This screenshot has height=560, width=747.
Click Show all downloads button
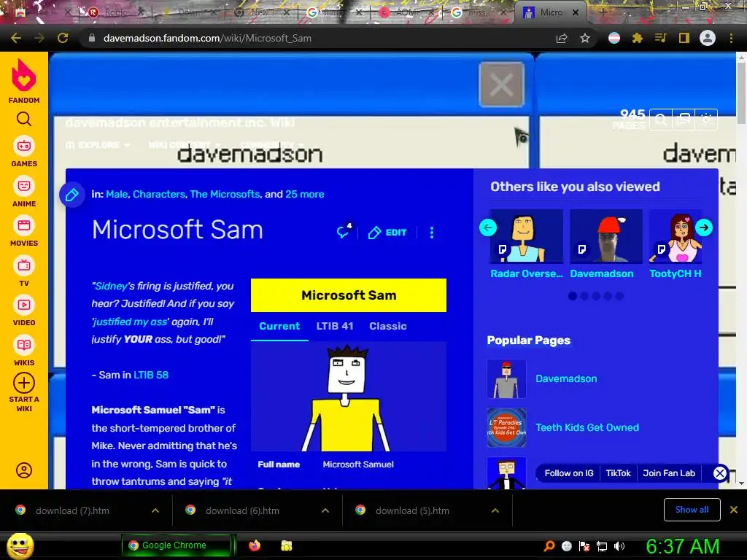point(692,510)
